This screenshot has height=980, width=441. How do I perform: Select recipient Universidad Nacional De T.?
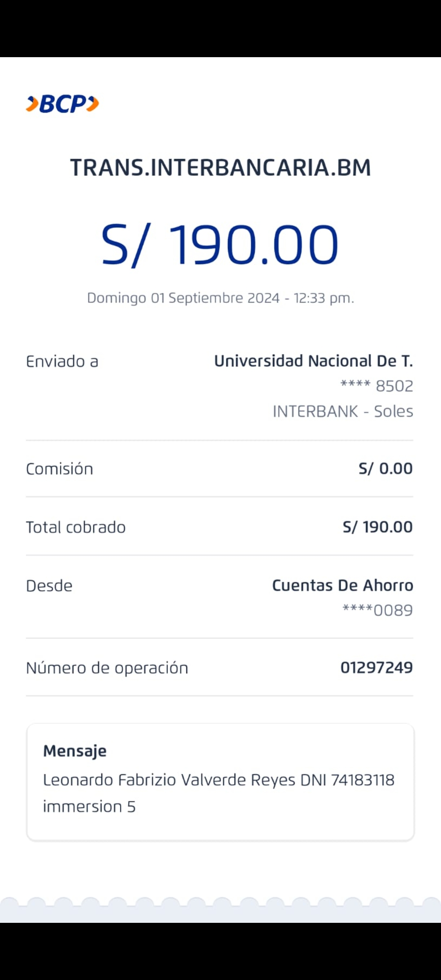313,361
